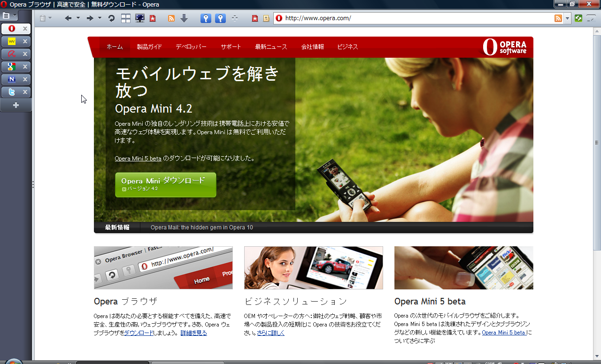Follow the 詳細を見る link

click(194, 333)
